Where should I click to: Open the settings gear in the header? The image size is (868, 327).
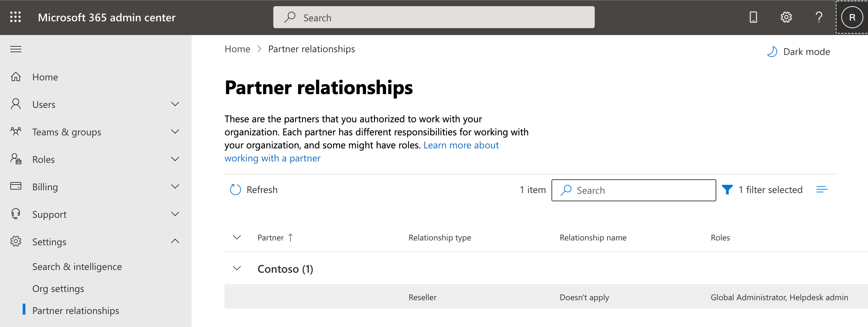pyautogui.click(x=786, y=17)
